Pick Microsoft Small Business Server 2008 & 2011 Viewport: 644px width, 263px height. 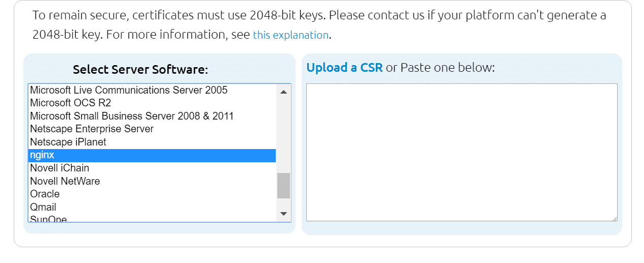click(x=132, y=116)
